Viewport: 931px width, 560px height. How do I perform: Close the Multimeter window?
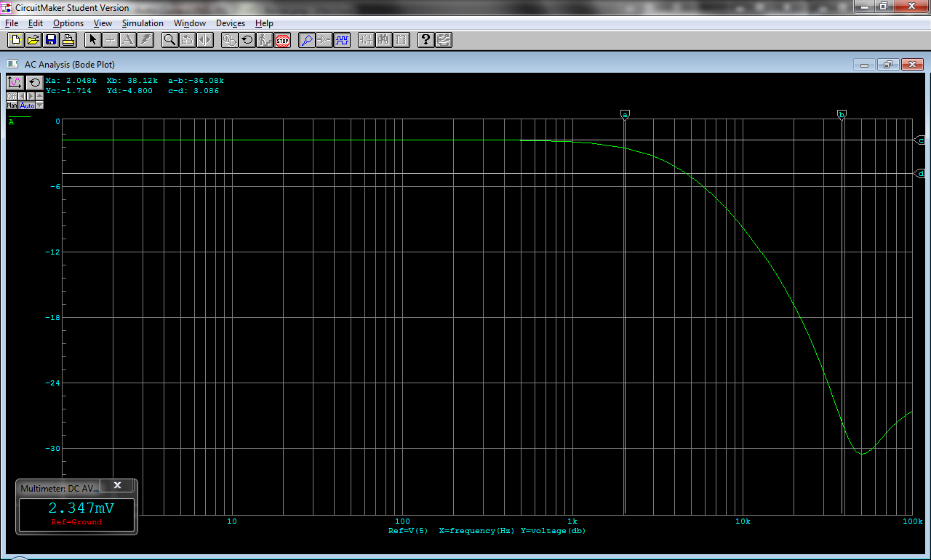(117, 485)
